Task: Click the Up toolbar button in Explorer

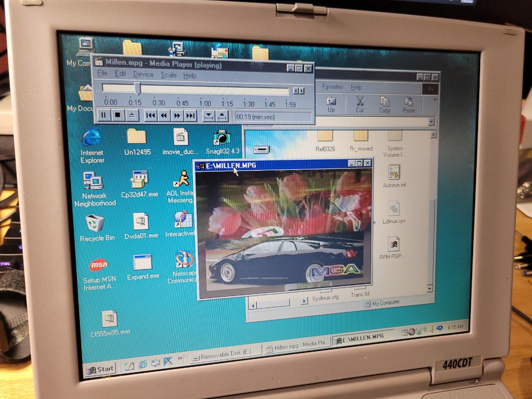Action: pos(331,104)
